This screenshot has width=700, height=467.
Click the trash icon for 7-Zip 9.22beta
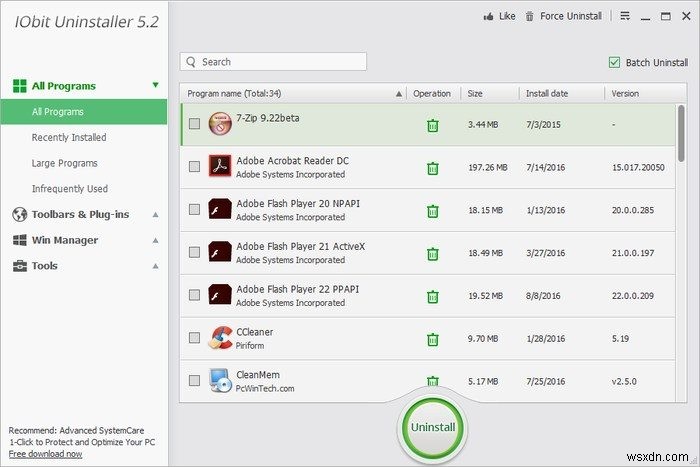click(x=433, y=125)
